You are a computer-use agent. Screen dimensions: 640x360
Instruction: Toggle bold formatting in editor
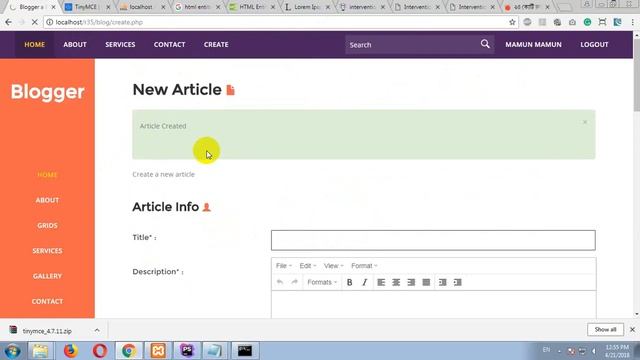tap(349, 282)
